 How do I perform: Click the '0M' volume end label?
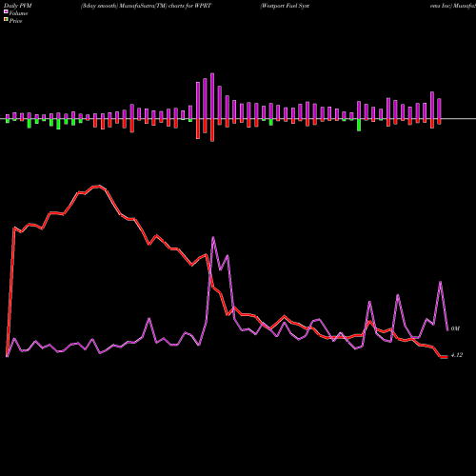455,328
